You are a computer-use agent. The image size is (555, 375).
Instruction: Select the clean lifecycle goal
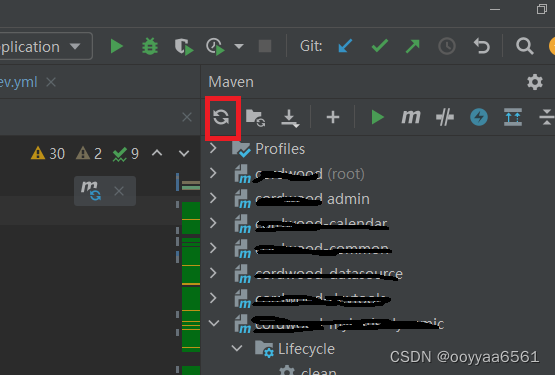click(x=319, y=371)
